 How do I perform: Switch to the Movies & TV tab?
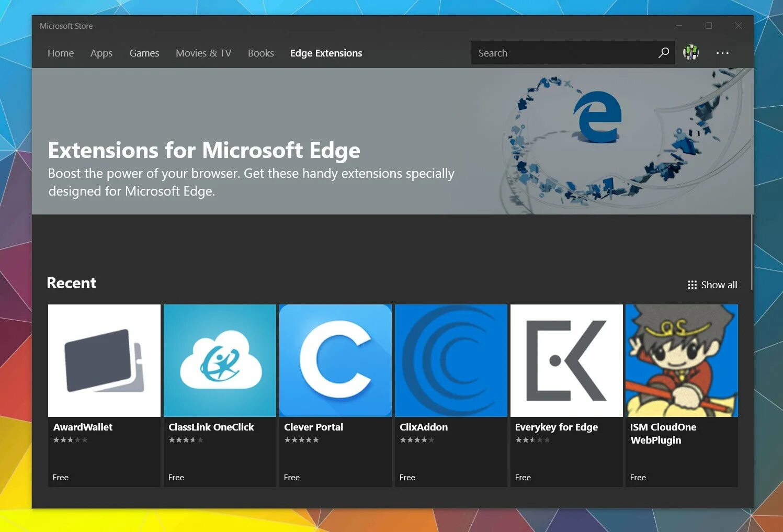coord(203,53)
